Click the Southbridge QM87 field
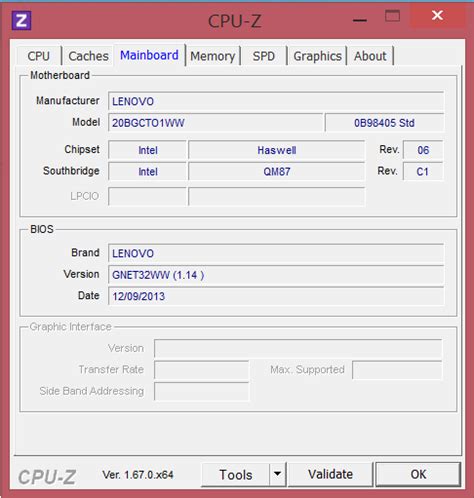The image size is (474, 498). pos(277,171)
